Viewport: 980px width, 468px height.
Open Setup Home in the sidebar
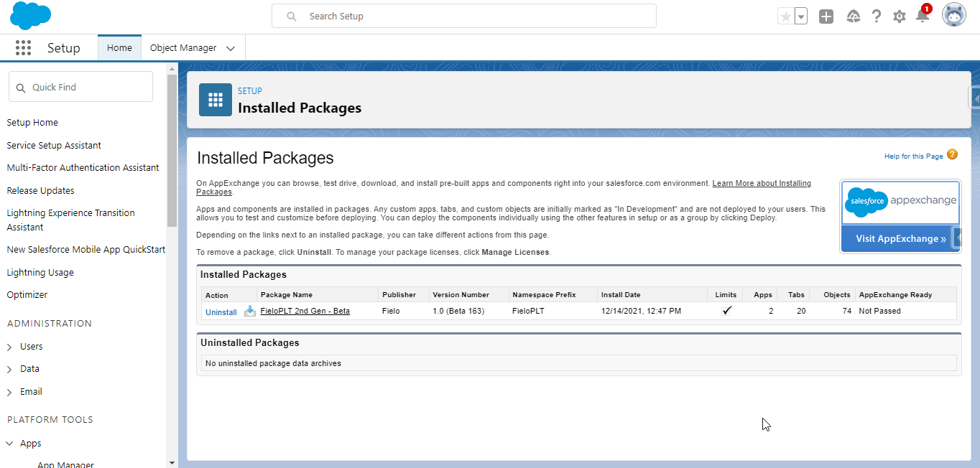click(32, 123)
